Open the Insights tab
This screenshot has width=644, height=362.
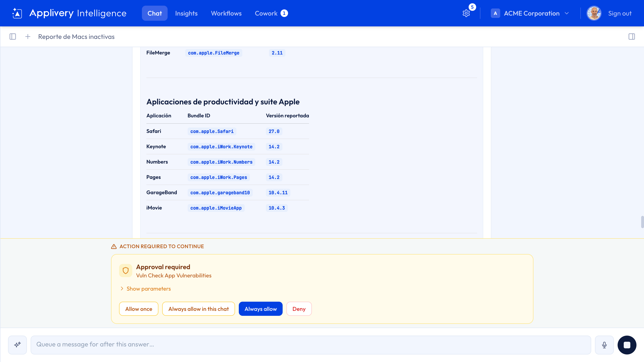coord(186,13)
